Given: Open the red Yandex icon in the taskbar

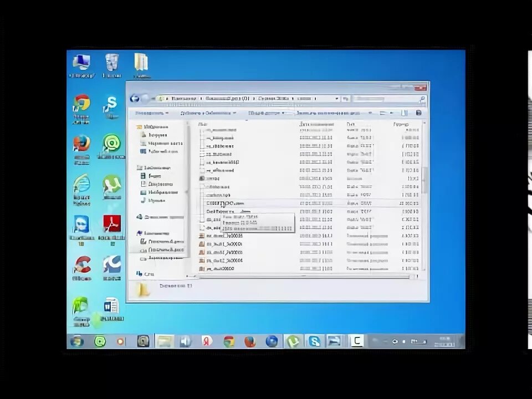Looking at the screenshot, I should click(207, 341).
